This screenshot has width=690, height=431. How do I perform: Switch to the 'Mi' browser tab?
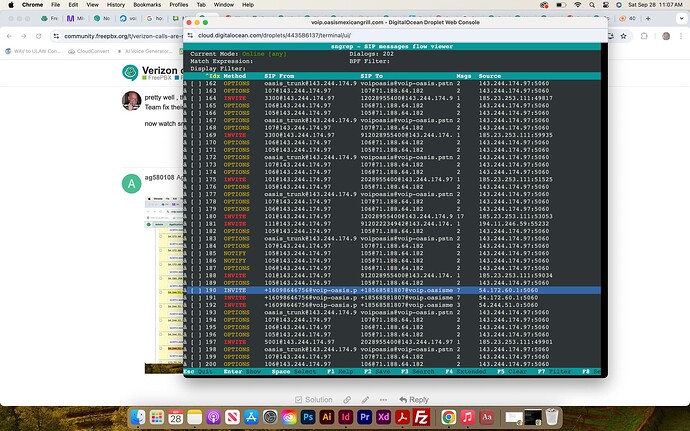pyautogui.click(x=75, y=18)
